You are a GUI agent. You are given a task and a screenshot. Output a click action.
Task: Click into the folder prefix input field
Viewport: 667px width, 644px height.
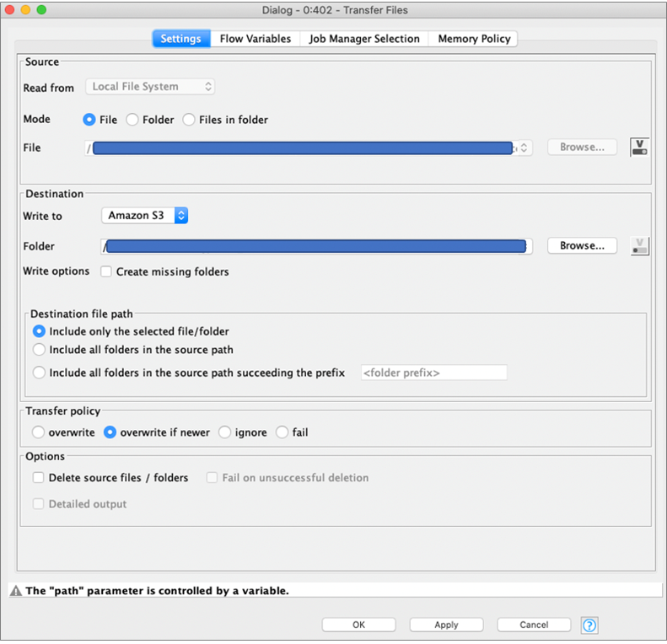[434, 373]
